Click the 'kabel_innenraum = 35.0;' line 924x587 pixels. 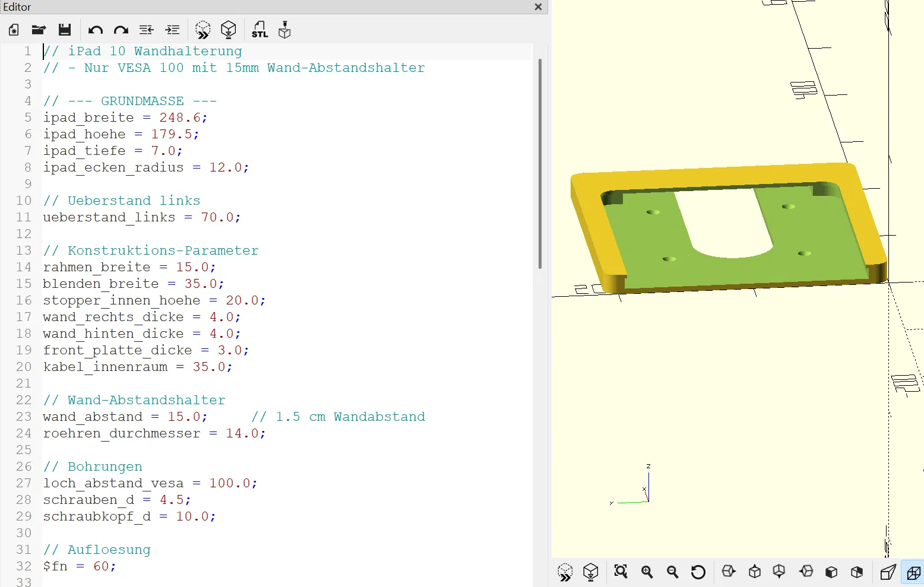(x=138, y=367)
